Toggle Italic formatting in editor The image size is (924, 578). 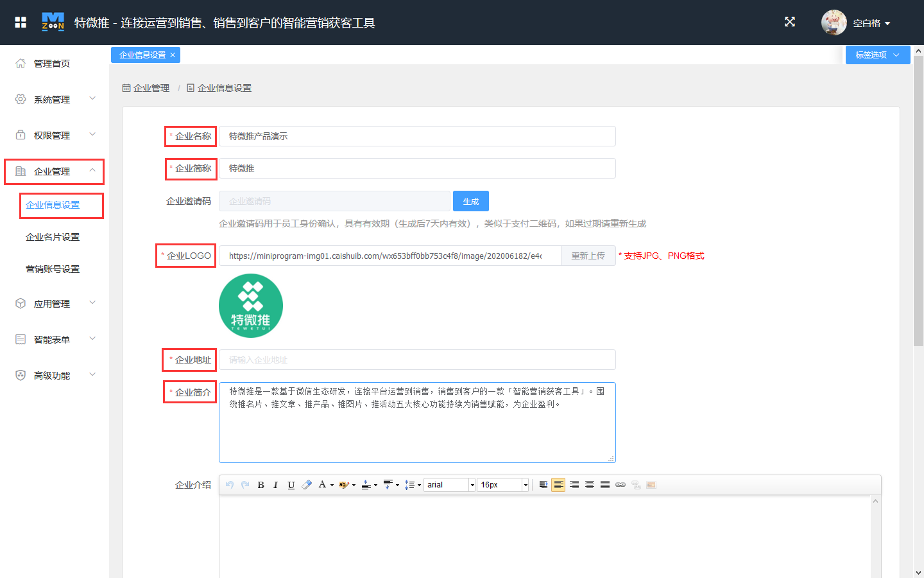point(275,485)
